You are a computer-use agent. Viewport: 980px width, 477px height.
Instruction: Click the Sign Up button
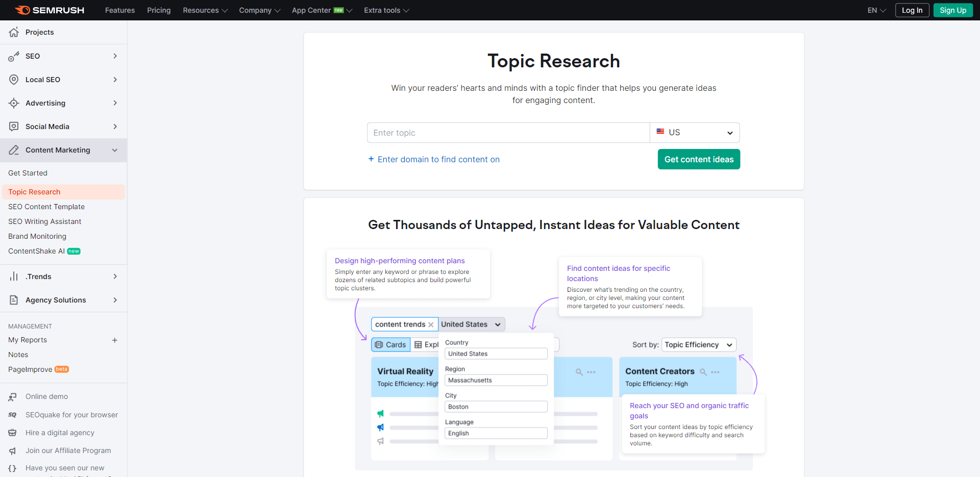953,10
